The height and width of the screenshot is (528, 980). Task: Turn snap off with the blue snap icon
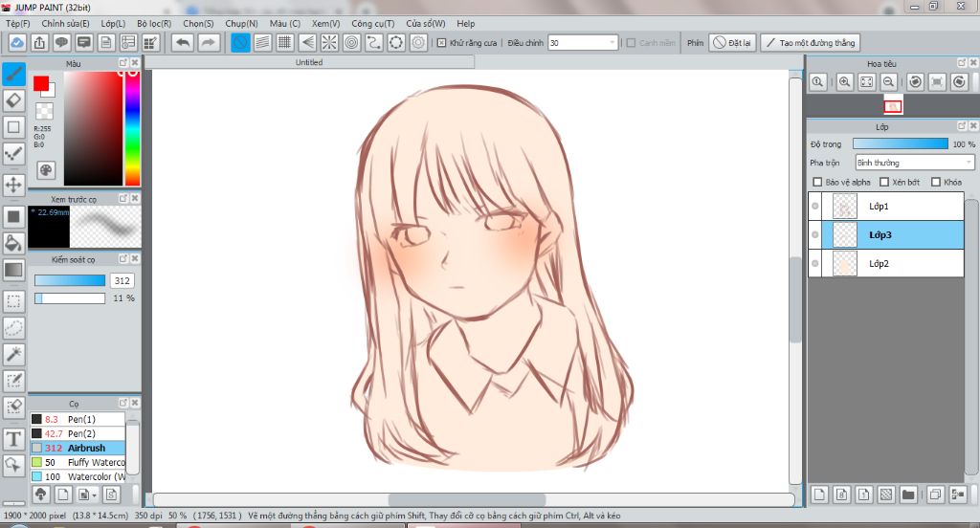pos(240,42)
